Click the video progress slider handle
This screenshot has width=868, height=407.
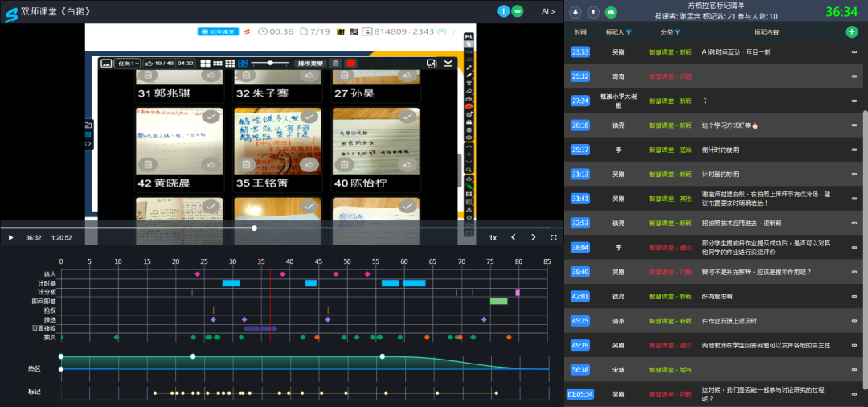(x=255, y=228)
